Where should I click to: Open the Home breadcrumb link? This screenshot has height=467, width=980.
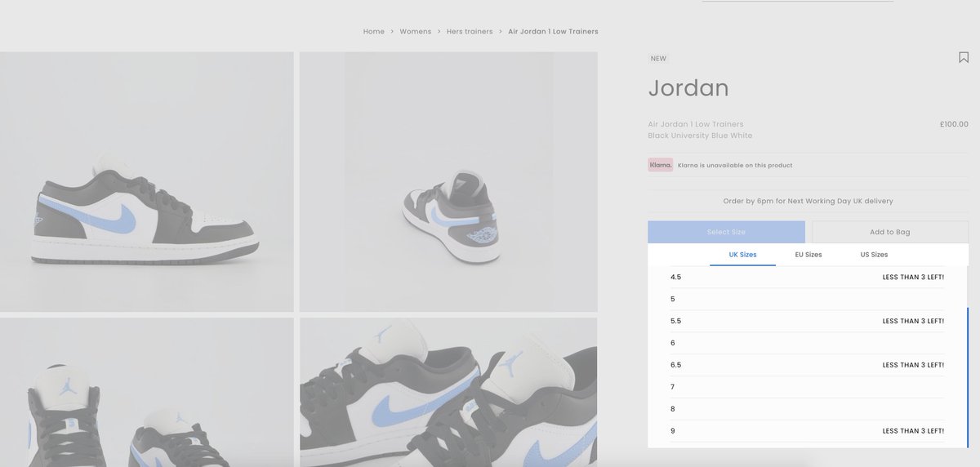pyautogui.click(x=374, y=31)
